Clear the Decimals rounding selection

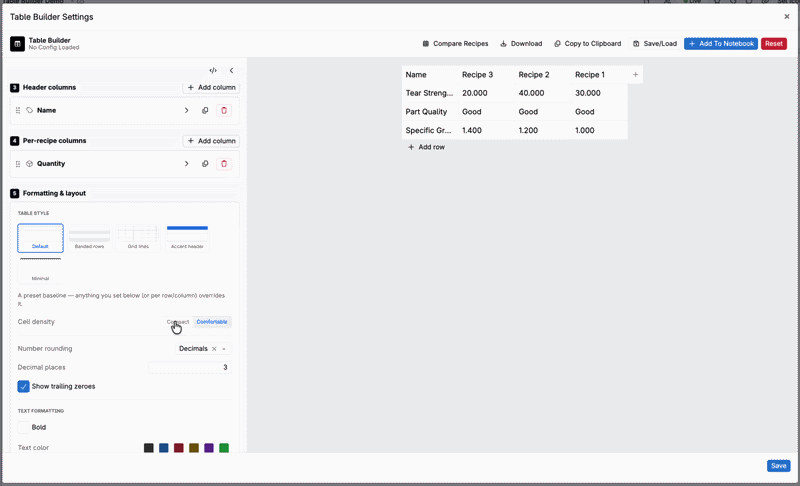[214, 349]
